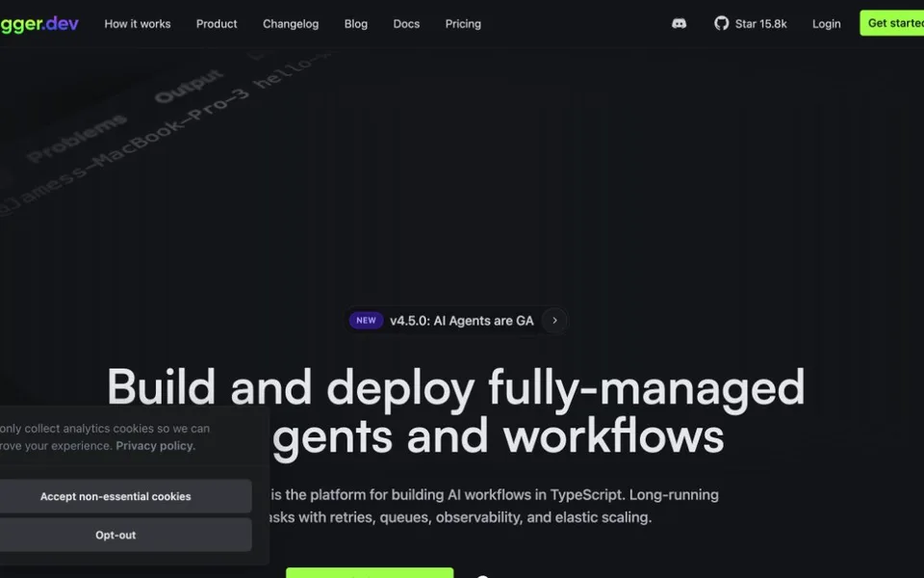Open the Docs nav link
This screenshot has height=578, width=924.
click(x=406, y=24)
